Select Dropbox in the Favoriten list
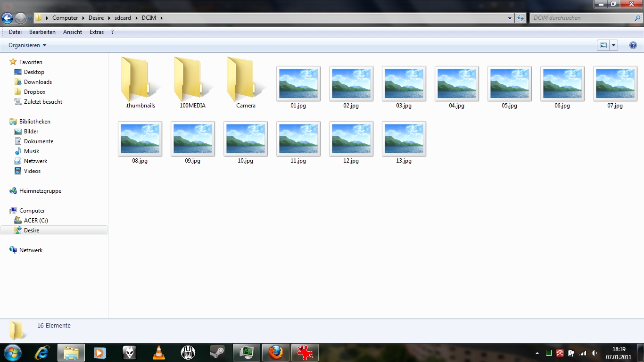Screen dimensions: 644x362 [x=34, y=92]
